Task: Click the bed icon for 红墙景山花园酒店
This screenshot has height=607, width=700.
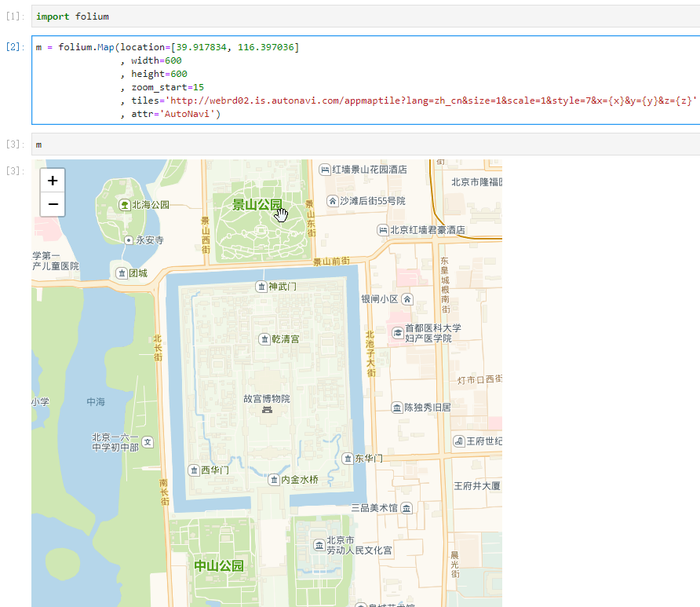Action: (x=323, y=169)
